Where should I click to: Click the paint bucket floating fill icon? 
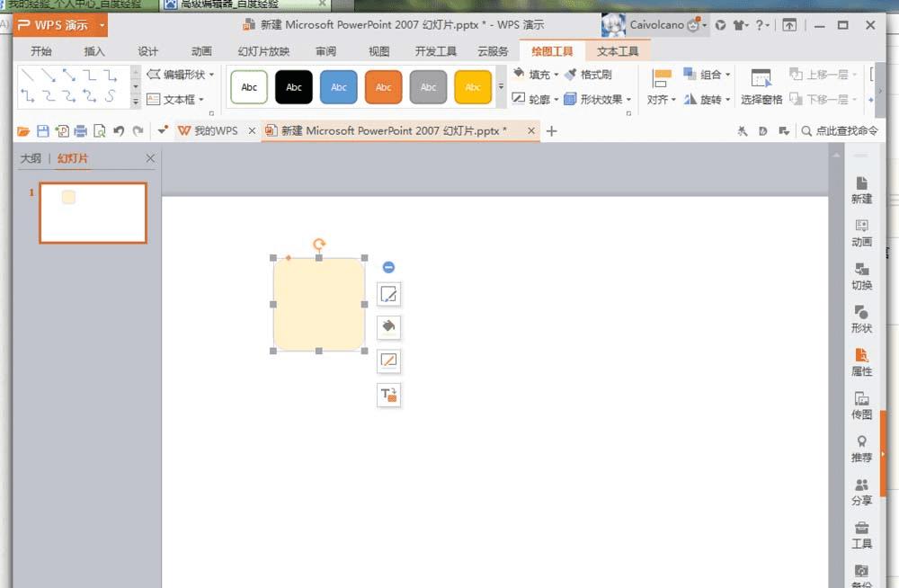point(388,327)
